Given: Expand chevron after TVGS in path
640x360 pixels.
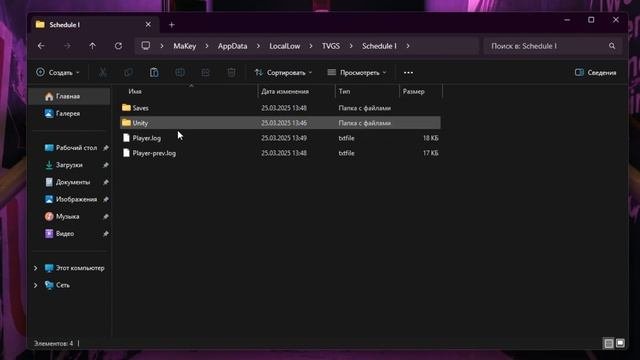Looking at the screenshot, I should pyautogui.click(x=351, y=46).
